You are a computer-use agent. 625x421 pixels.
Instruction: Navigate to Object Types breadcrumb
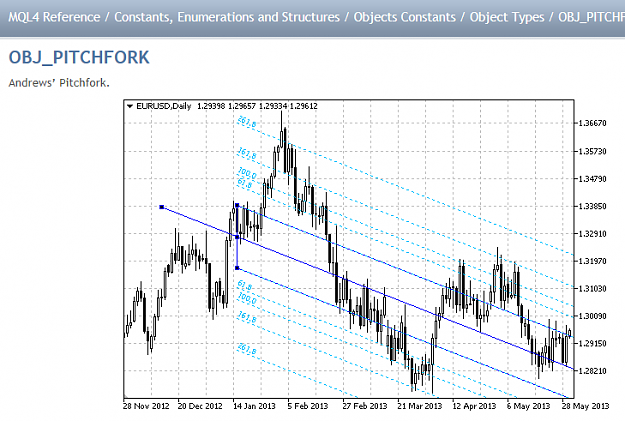[x=507, y=17]
